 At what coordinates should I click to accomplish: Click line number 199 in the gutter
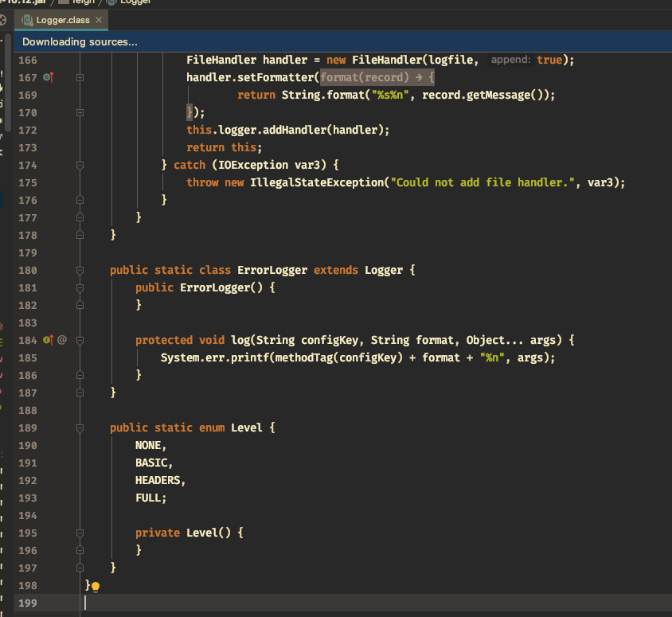tap(28, 603)
